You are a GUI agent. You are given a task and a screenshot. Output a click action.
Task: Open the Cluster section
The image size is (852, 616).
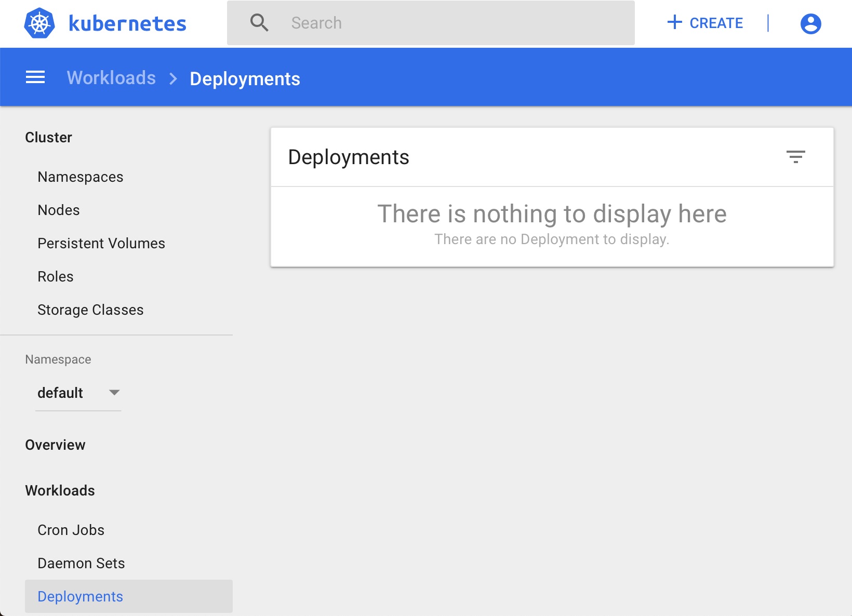[x=49, y=137]
